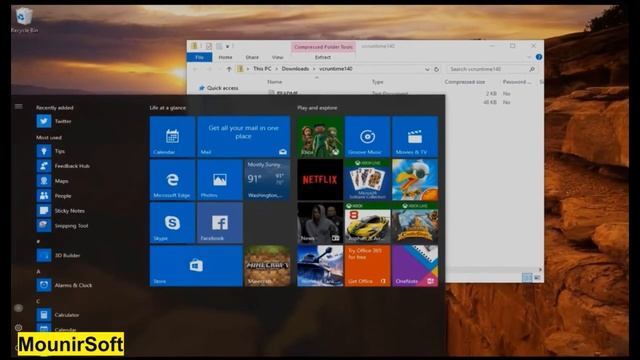Open the Xbox tile
640x360 pixels.
(x=320, y=137)
